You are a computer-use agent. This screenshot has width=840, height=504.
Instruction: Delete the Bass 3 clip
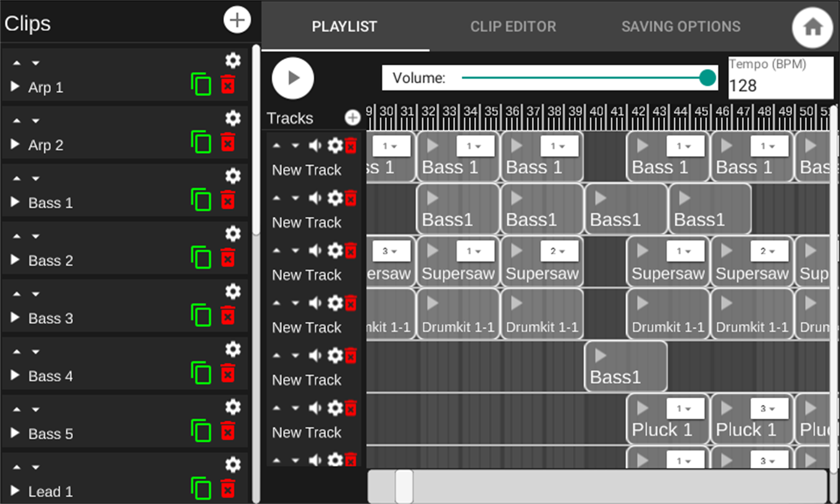tap(228, 315)
